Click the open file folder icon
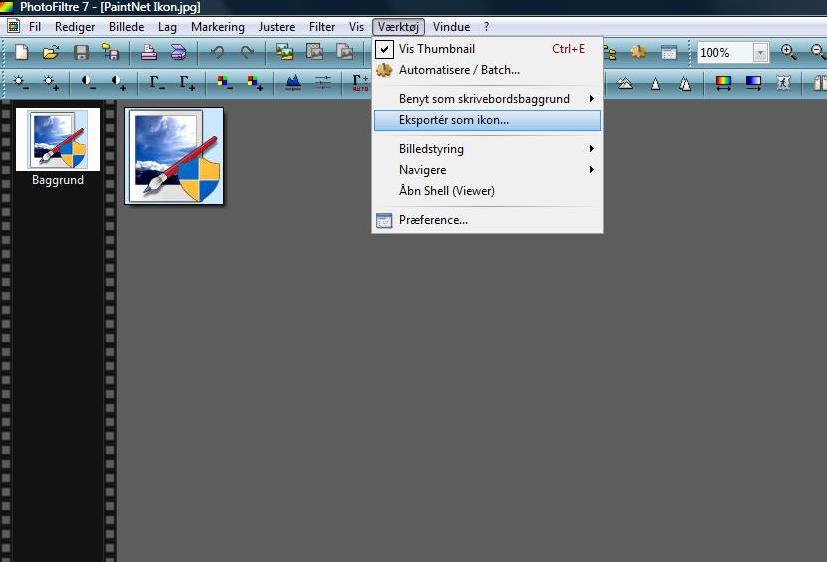827x562 pixels. click(51, 52)
